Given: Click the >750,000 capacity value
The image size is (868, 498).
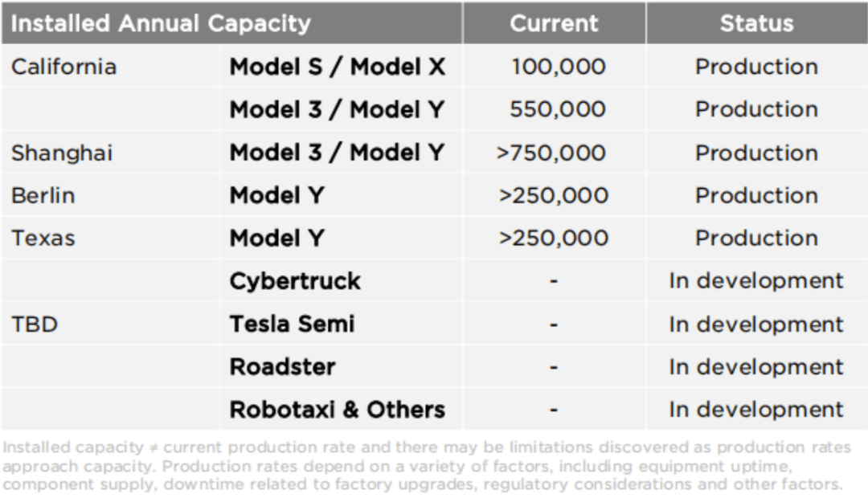Looking at the screenshot, I should pyautogui.click(x=551, y=153).
